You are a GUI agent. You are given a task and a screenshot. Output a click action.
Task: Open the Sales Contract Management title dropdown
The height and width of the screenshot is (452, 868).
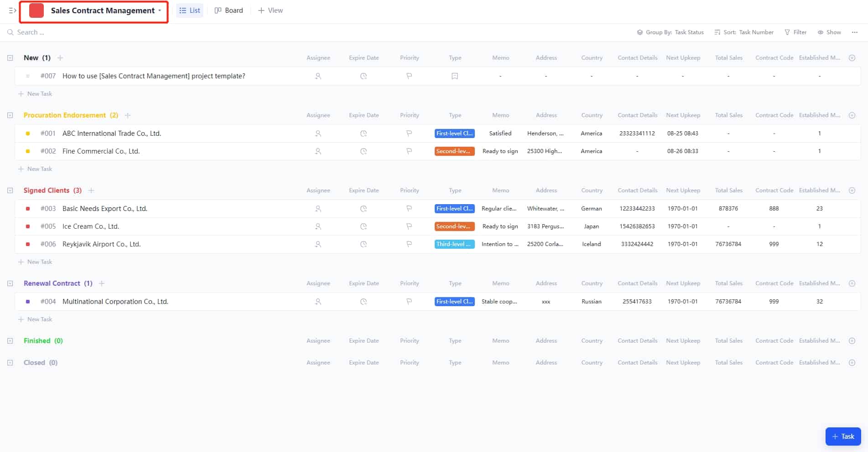tap(159, 10)
